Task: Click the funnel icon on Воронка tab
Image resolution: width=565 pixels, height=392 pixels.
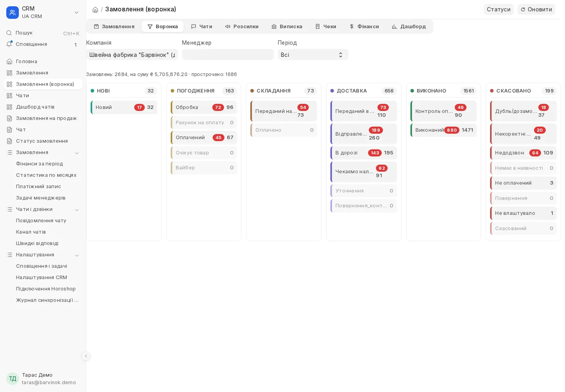Action: (x=150, y=27)
